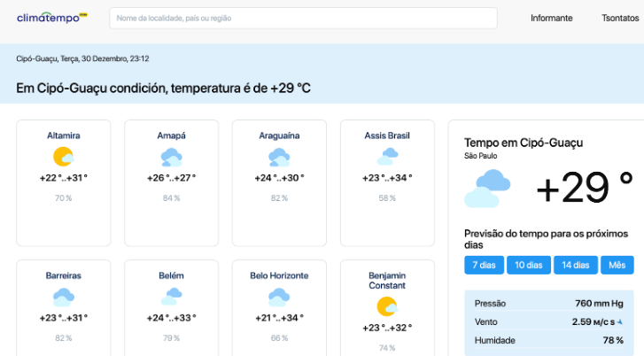Screen dimensions: 644x356
Task: Click the wind direction arrow icon
Action: (620, 321)
